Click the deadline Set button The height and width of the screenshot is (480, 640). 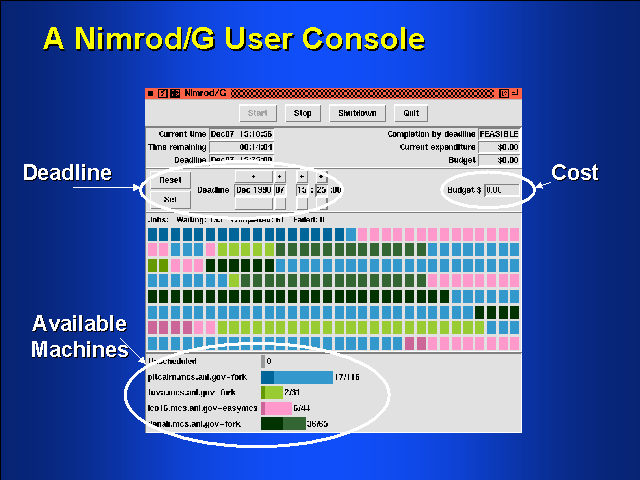pos(170,199)
